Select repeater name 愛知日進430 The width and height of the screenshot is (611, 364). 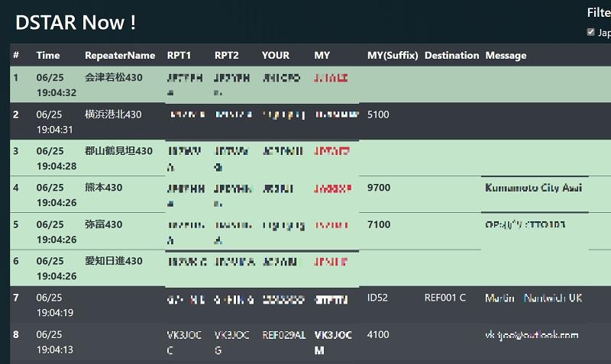[x=113, y=261]
